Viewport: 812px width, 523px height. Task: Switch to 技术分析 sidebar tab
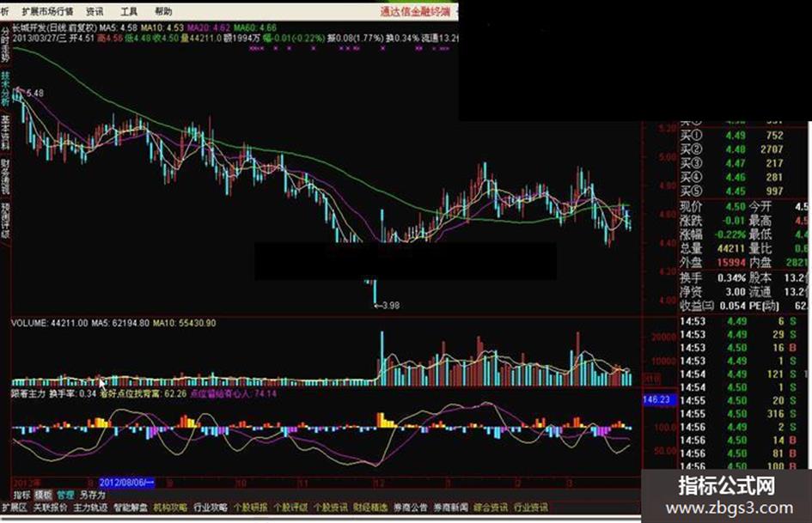pyautogui.click(x=5, y=88)
